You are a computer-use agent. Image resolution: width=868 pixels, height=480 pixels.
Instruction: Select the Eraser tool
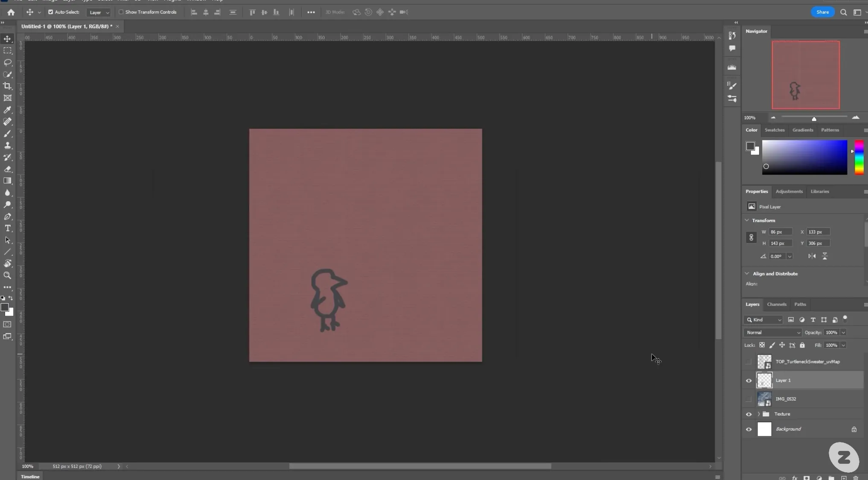pyautogui.click(x=8, y=169)
